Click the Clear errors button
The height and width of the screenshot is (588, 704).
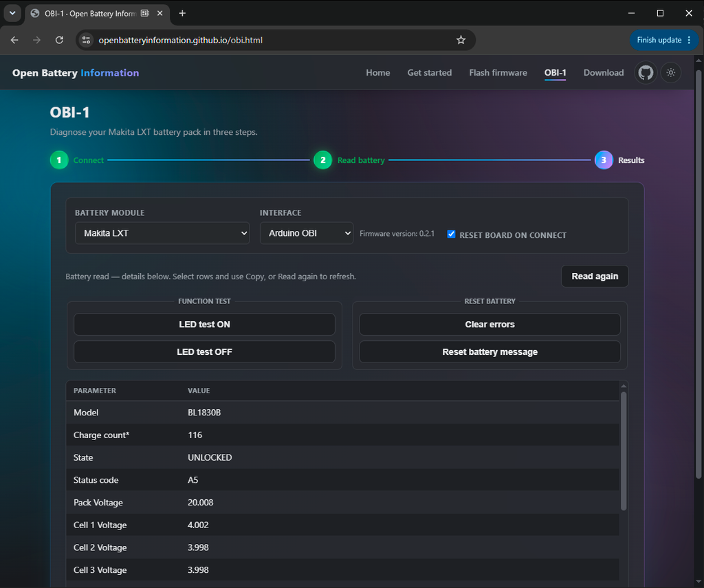(x=489, y=325)
